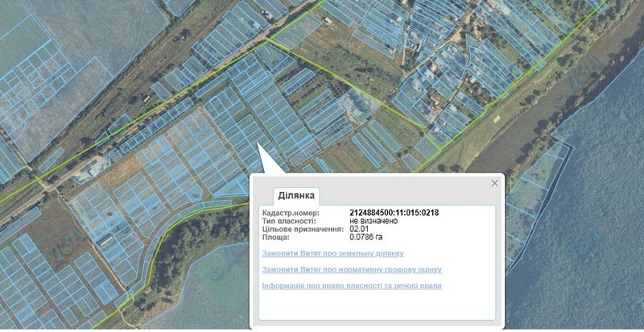
Task: Select the Ділянка tab
Action: [296, 196]
